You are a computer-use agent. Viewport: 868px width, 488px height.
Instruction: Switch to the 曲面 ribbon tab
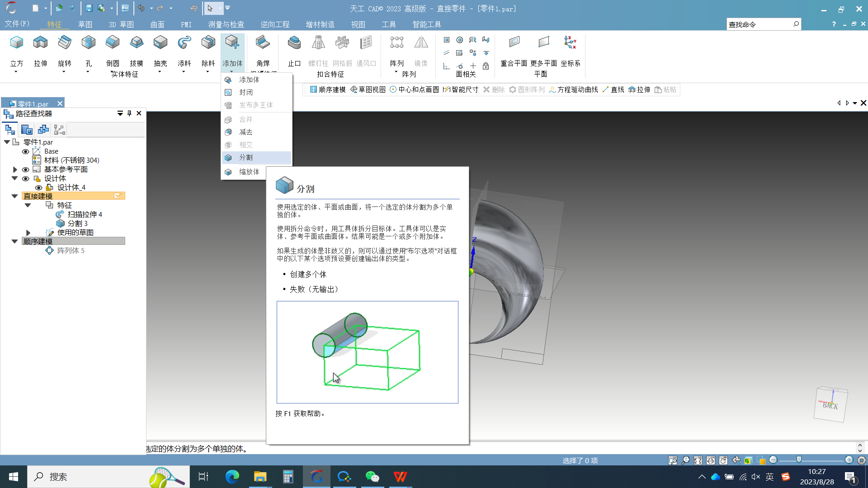coord(157,24)
